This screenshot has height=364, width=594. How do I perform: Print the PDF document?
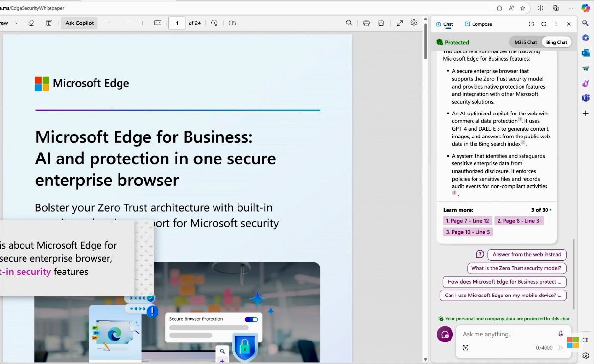366,23
